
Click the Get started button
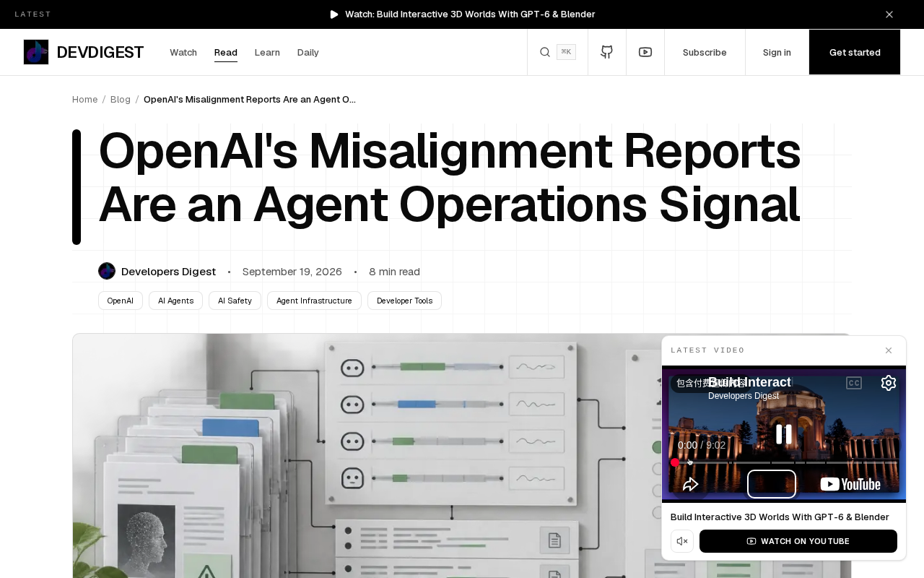(855, 52)
